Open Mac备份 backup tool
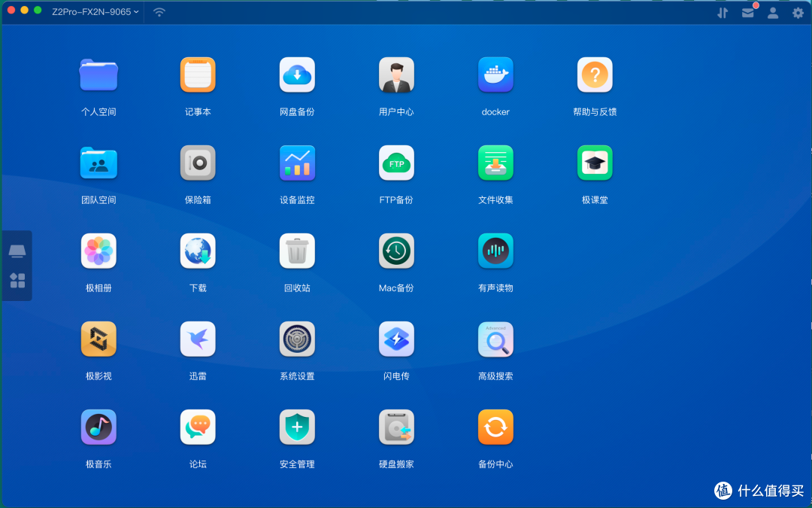Viewport: 812px width, 508px height. (x=396, y=251)
